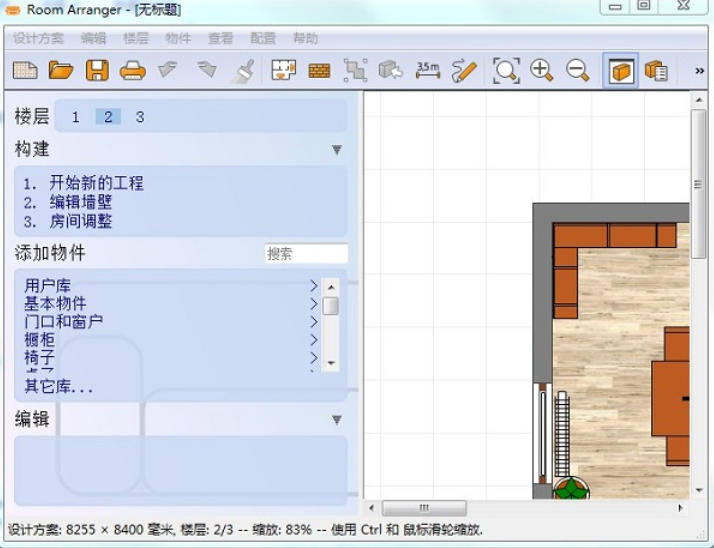Open the room floor plan icon
This screenshot has height=548, width=714.
[283, 71]
